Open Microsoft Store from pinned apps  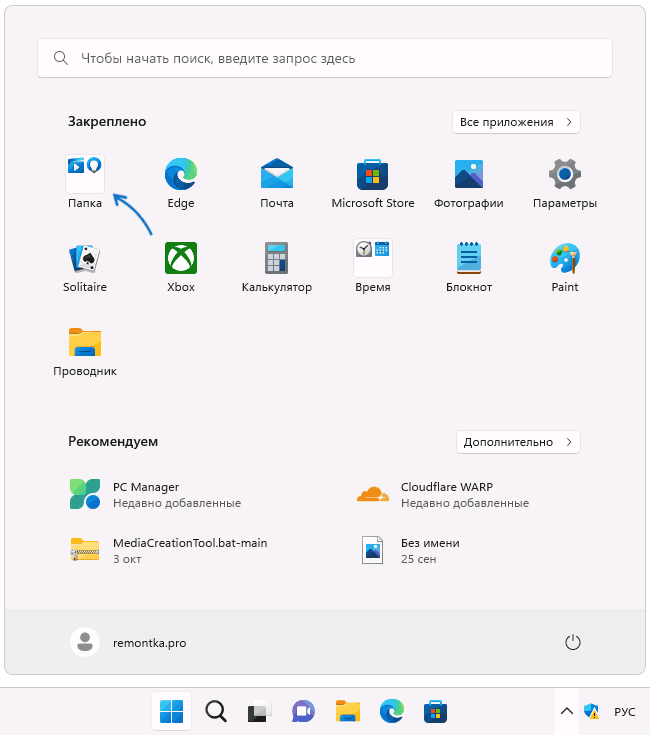pyautogui.click(x=373, y=182)
